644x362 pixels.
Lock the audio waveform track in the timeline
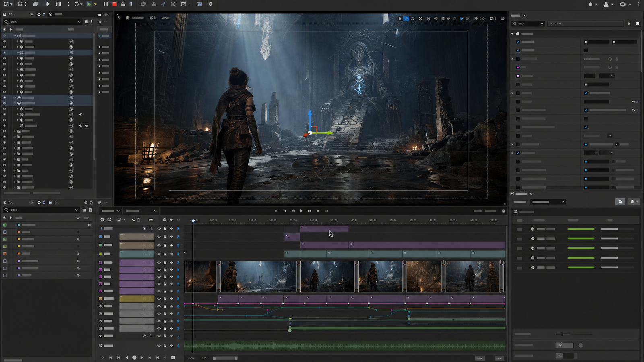tap(165, 346)
